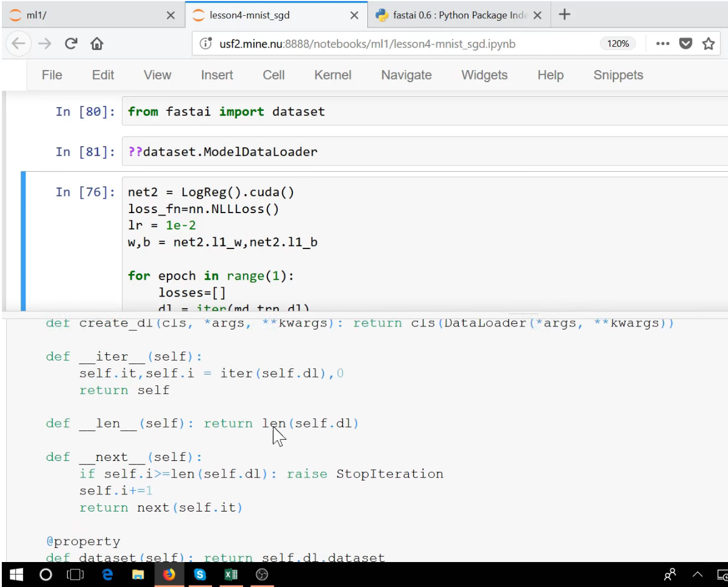Expand hidden system tray icons

(x=696, y=574)
